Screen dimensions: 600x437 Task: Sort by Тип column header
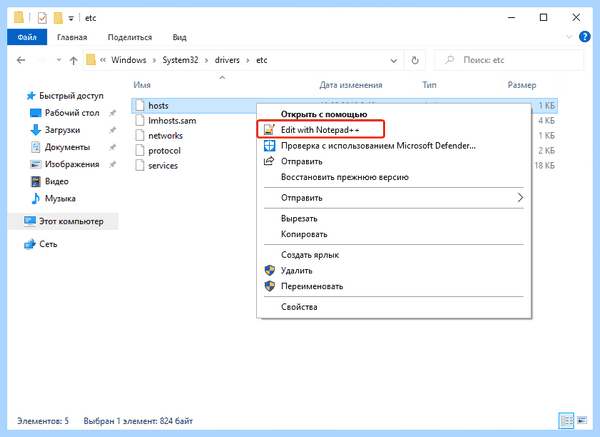(429, 85)
